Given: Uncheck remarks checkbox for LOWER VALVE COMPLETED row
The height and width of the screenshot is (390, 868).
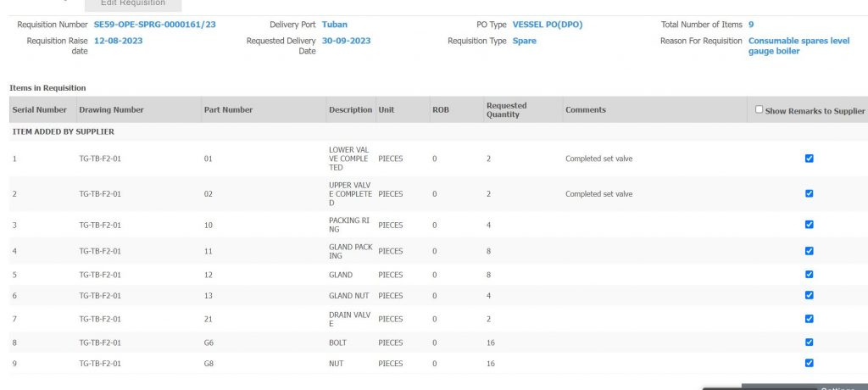Looking at the screenshot, I should point(809,159).
